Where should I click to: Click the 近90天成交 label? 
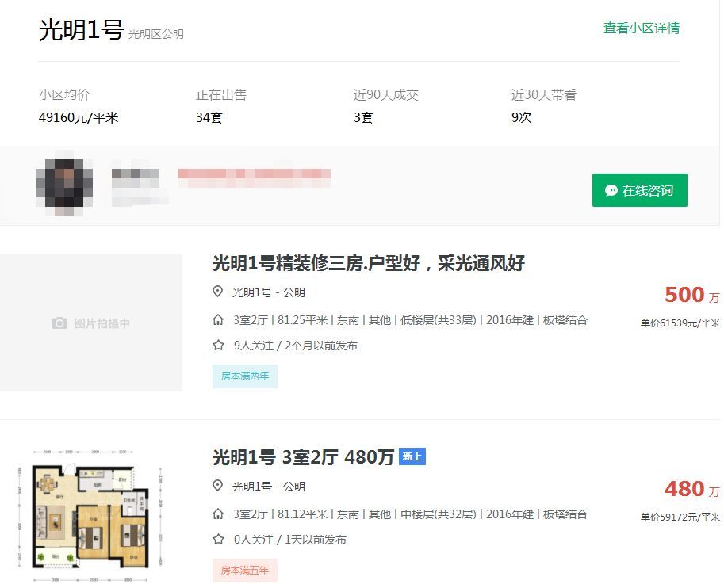point(386,94)
